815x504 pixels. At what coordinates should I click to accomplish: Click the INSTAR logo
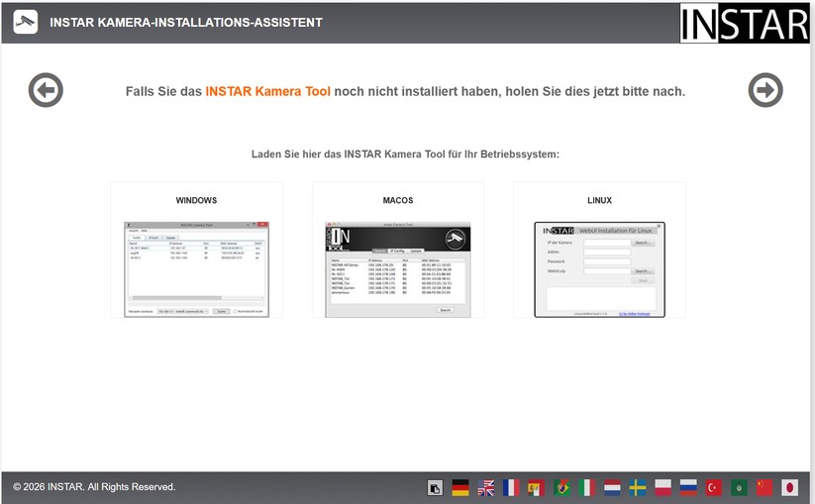tap(745, 23)
